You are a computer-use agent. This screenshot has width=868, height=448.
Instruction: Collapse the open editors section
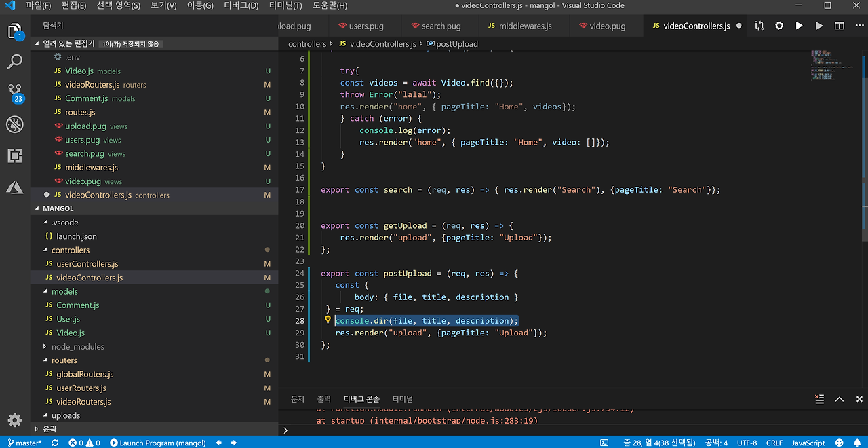tap(38, 43)
